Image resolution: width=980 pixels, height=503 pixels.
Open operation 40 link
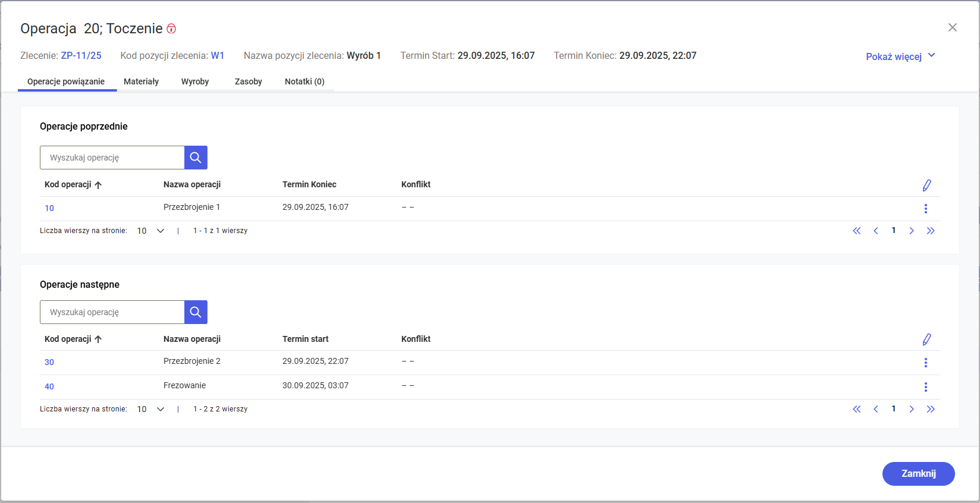click(x=49, y=386)
